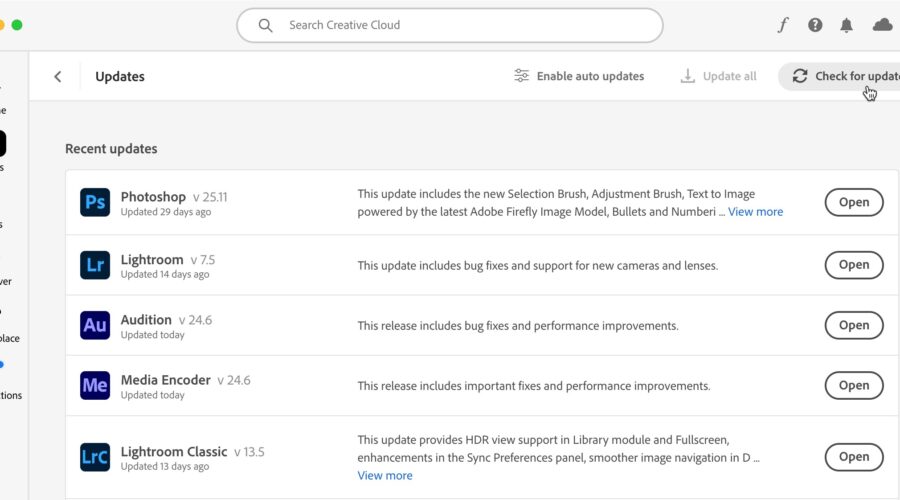Click 'Updated 13 days ago' text
The height and width of the screenshot is (500, 900).
click(x=165, y=467)
